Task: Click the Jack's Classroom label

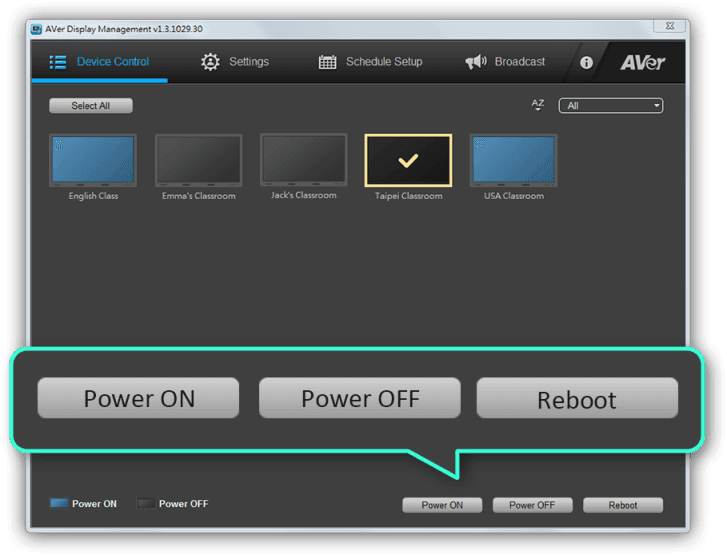Action: pyautogui.click(x=304, y=195)
